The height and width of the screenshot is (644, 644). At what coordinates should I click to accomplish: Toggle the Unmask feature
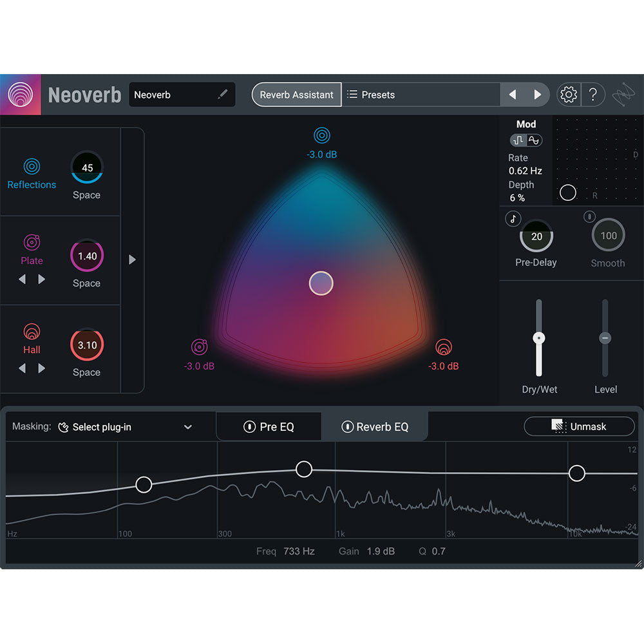tap(579, 426)
